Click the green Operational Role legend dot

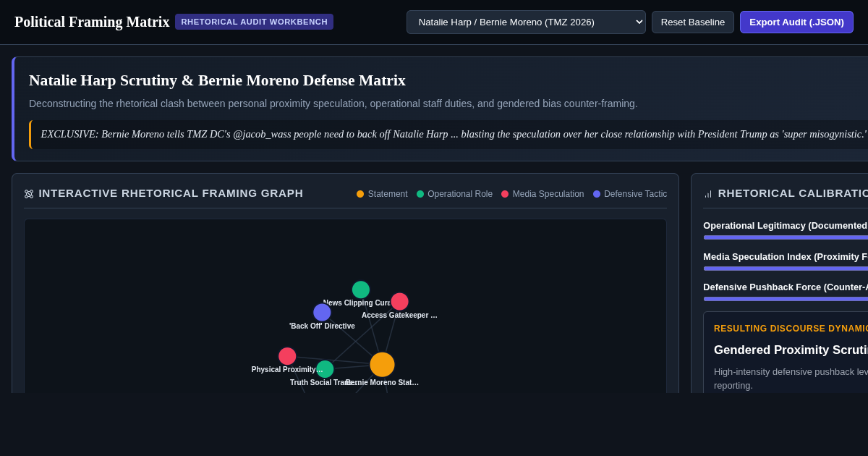click(x=420, y=194)
